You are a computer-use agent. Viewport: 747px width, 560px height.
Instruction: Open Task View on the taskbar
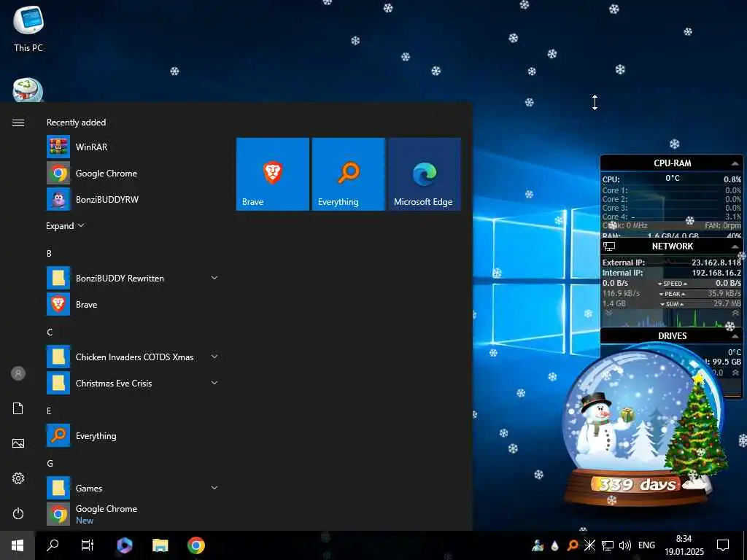point(88,545)
